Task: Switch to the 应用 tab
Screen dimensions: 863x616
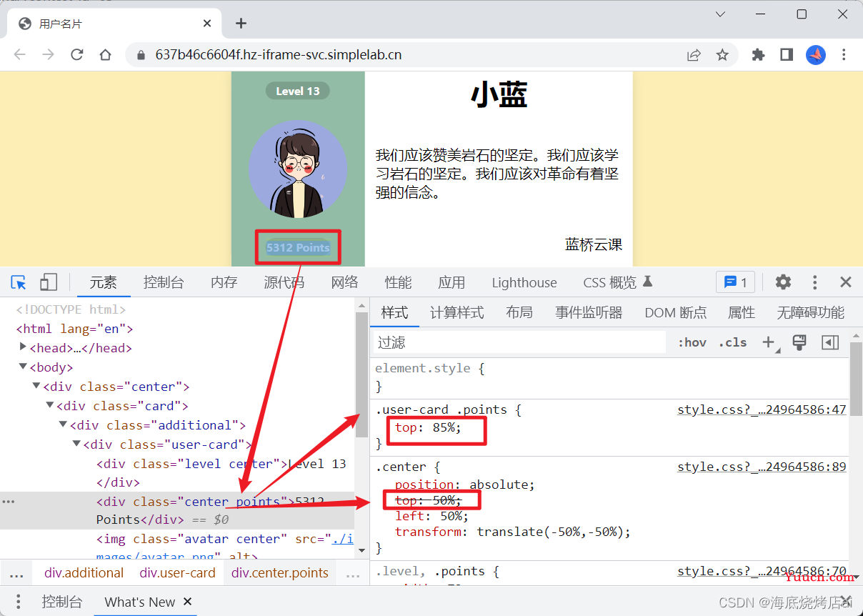Action: (x=452, y=282)
